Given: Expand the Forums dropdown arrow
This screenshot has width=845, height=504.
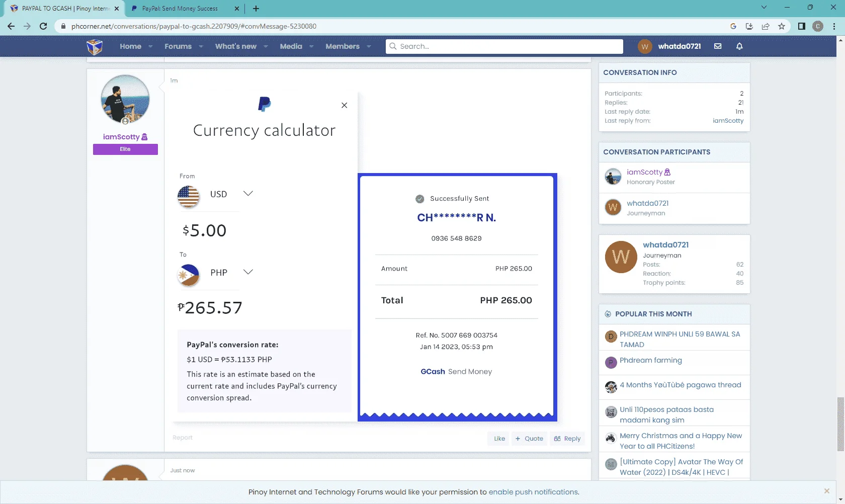Looking at the screenshot, I should click(x=201, y=46).
